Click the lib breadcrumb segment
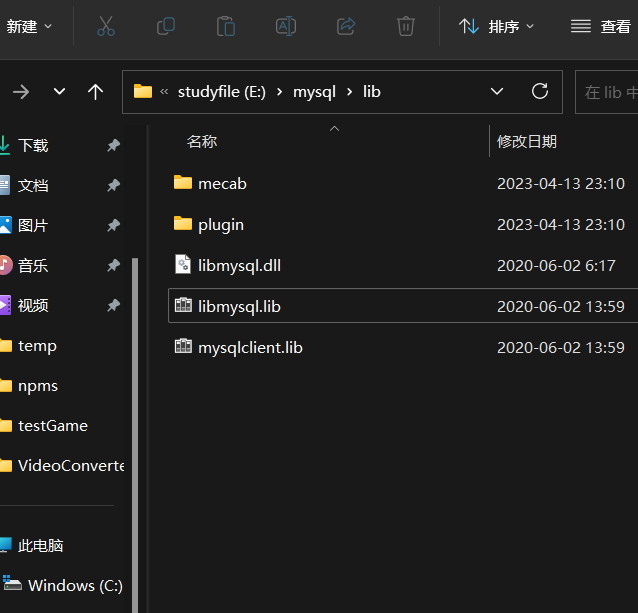This screenshot has height=613, width=638. pos(371,92)
